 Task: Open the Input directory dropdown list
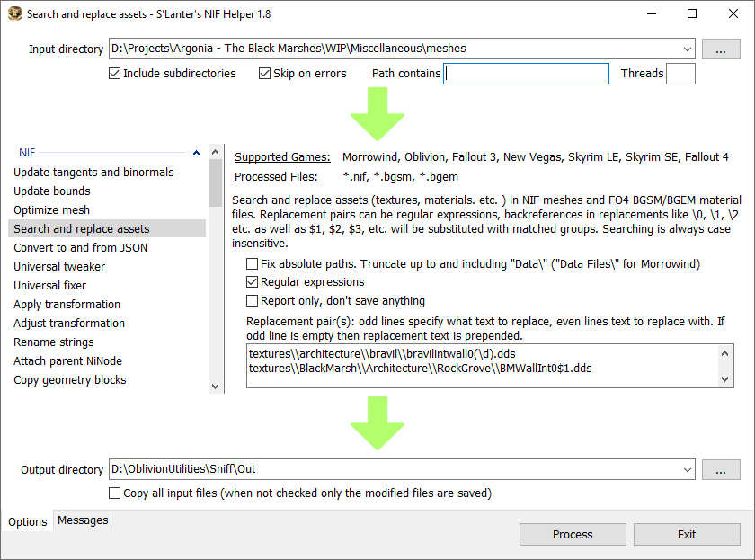[x=688, y=49]
